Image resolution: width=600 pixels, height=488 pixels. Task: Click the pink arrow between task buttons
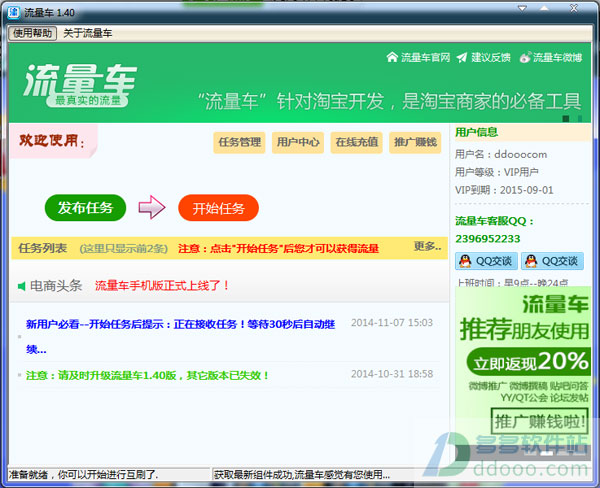(152, 207)
